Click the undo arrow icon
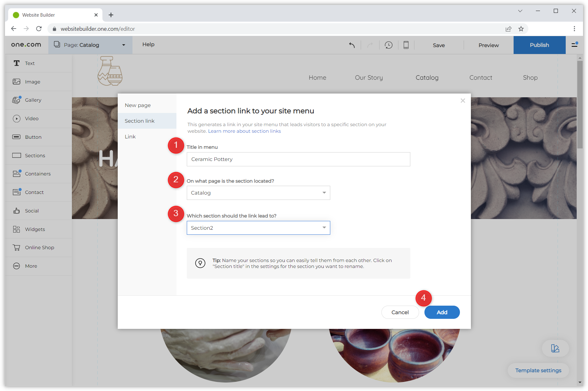The width and height of the screenshot is (588, 391). (x=352, y=45)
